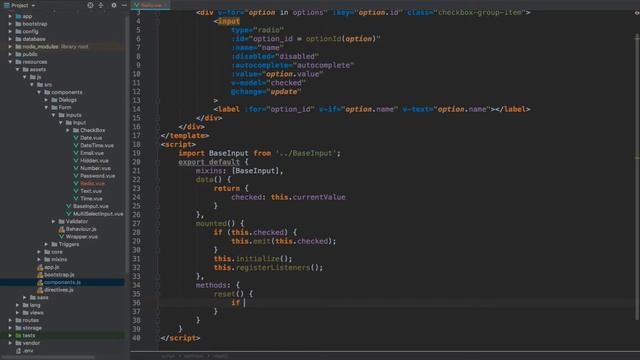Expand the Validator folder arrow
Viewport: 640px width, 360px height.
click(x=53, y=221)
